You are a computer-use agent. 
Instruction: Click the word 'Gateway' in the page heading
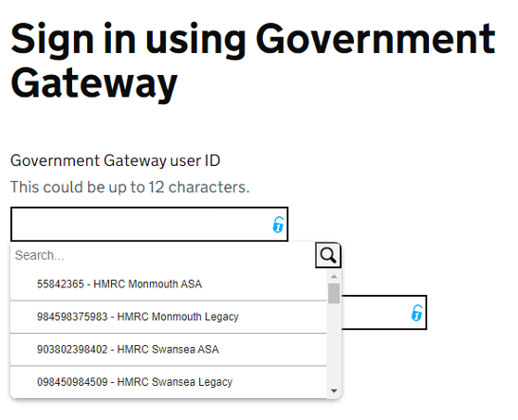click(x=95, y=83)
